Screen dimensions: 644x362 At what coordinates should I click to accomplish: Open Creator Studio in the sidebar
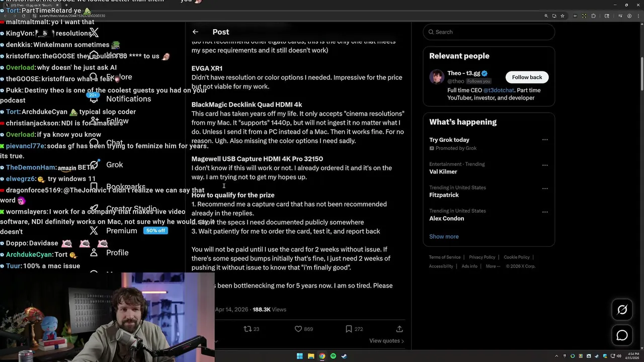(123, 209)
